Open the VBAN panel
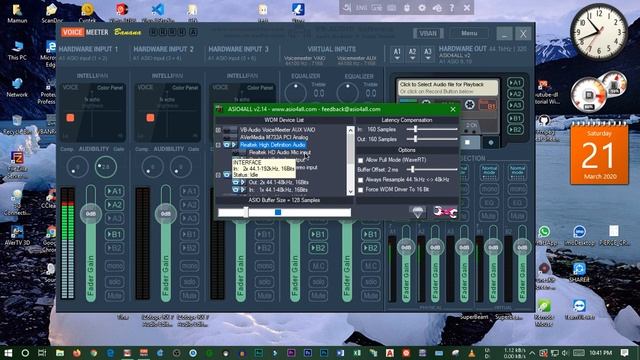The width and height of the screenshot is (640, 360). point(428,33)
